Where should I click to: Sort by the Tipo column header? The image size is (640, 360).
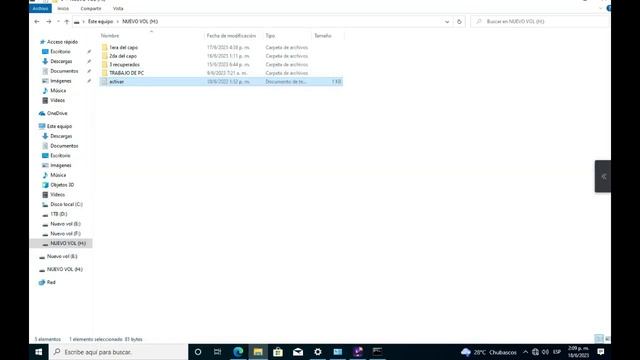pyautogui.click(x=270, y=36)
